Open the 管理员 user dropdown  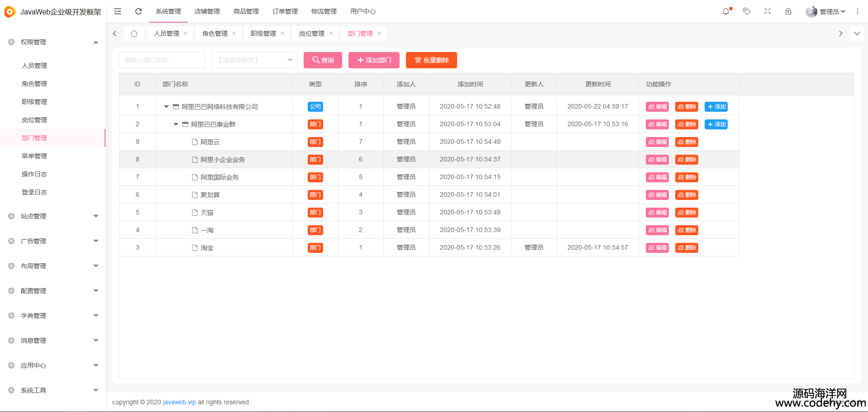click(x=826, y=11)
